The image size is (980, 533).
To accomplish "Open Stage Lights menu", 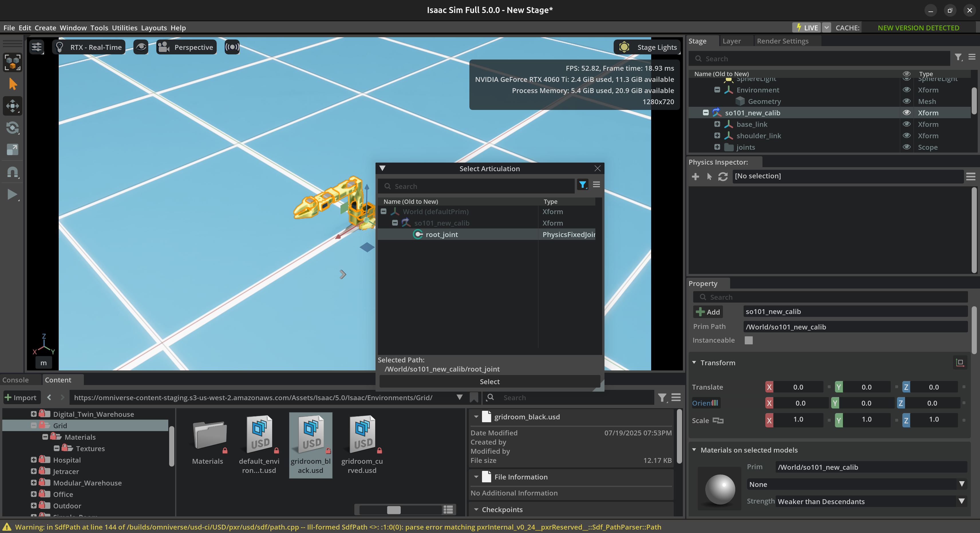I will pos(647,47).
